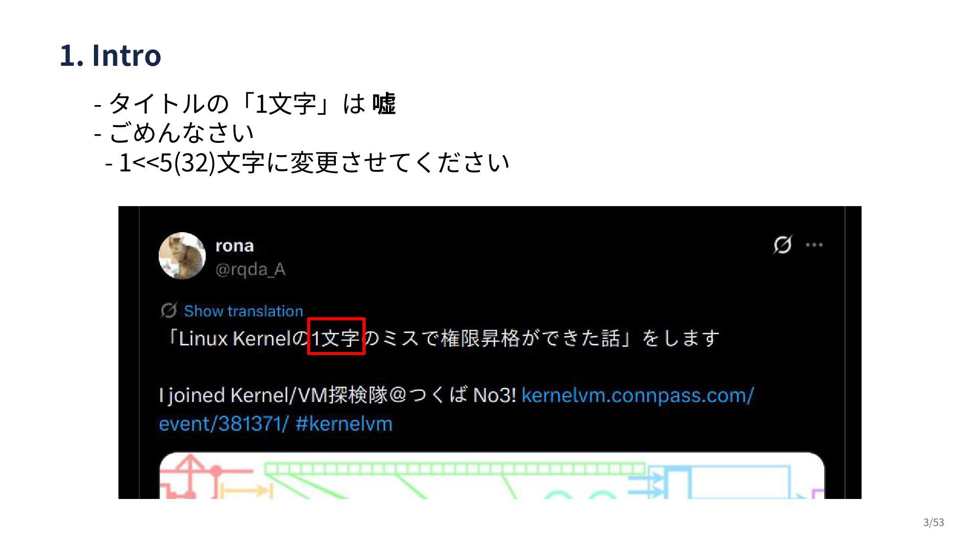Click the translation icon beside Show translation
980x551 pixels.
click(168, 310)
